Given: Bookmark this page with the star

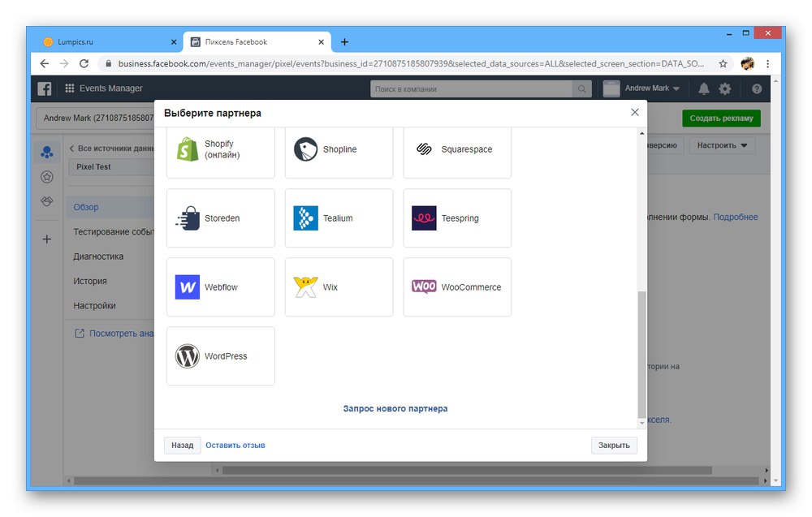Looking at the screenshot, I should [723, 63].
